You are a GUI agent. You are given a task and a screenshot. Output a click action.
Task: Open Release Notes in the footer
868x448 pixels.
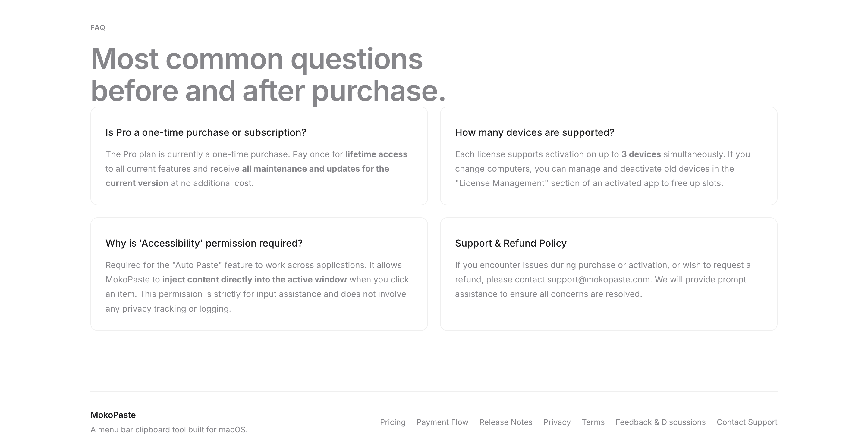click(506, 422)
